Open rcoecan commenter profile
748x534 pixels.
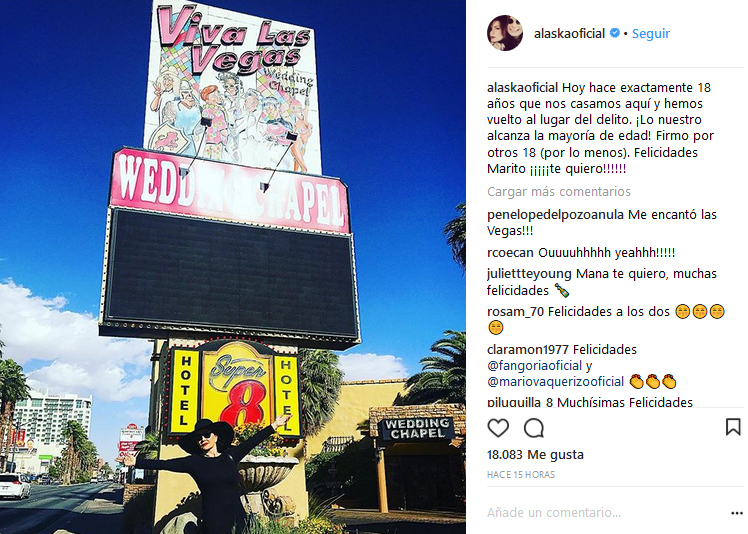[510, 253]
